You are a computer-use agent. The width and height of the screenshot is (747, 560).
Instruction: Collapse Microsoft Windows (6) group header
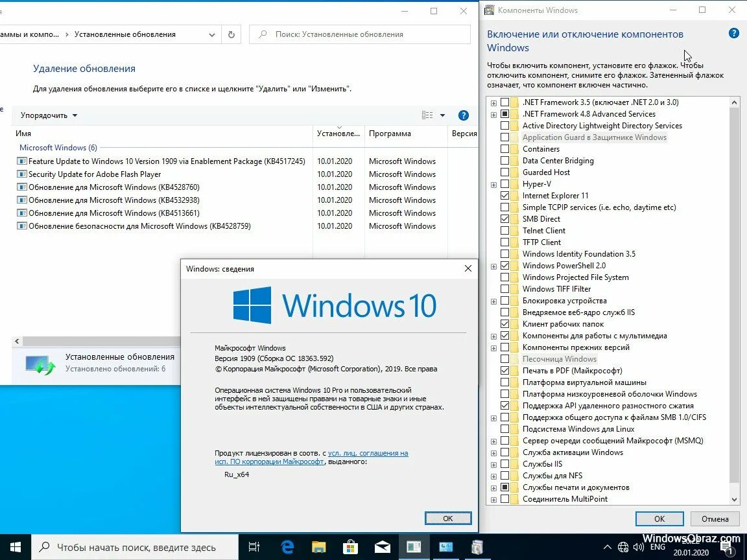pyautogui.click(x=58, y=148)
